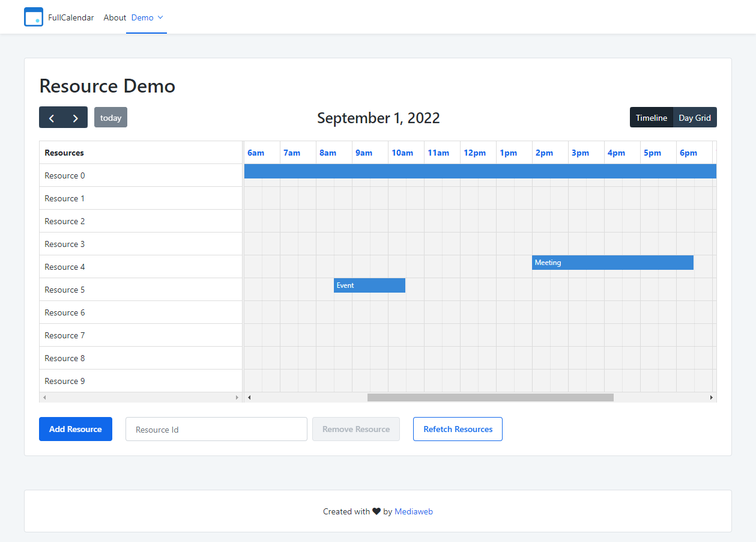Click right arrow of timeline horizontal scrollbar

712,397
